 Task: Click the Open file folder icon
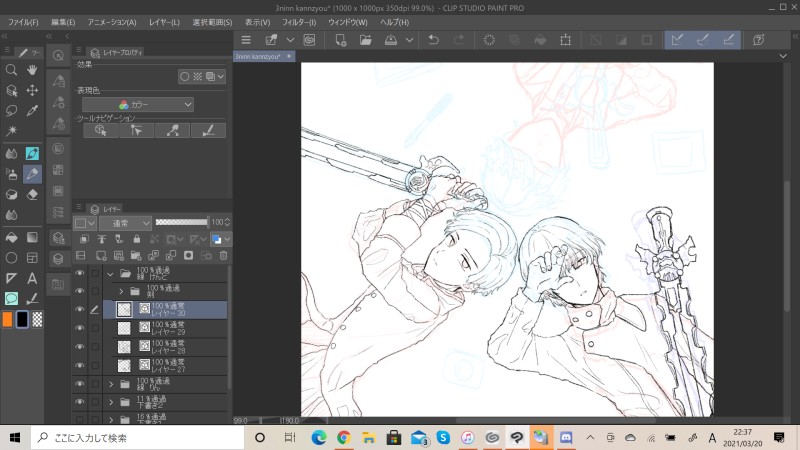click(366, 40)
